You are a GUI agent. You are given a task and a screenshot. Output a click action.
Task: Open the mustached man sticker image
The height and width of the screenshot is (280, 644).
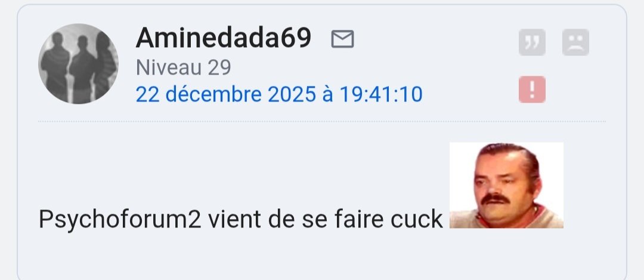(506, 185)
